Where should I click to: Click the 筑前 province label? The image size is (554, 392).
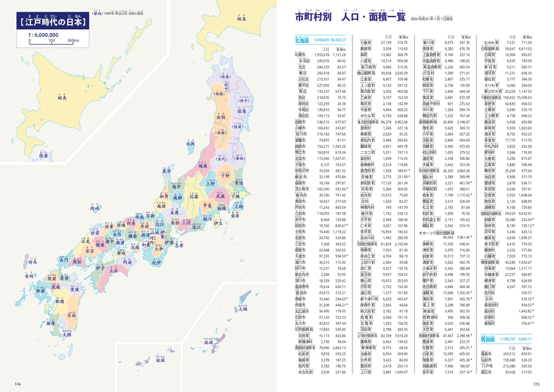51,278
